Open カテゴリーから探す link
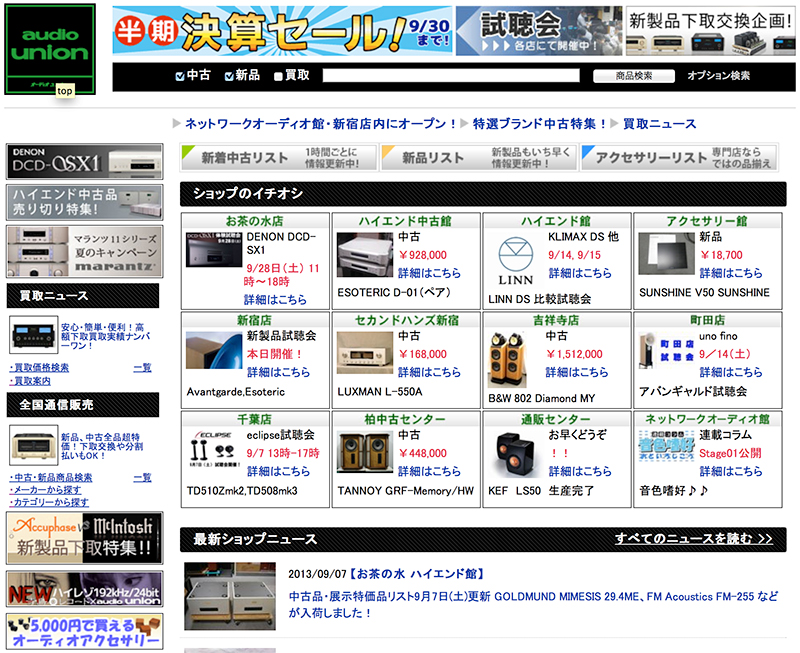The image size is (800, 653). coord(49,503)
